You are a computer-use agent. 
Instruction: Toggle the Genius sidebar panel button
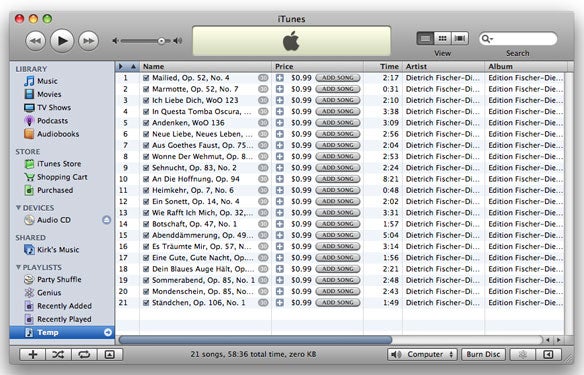point(548,355)
